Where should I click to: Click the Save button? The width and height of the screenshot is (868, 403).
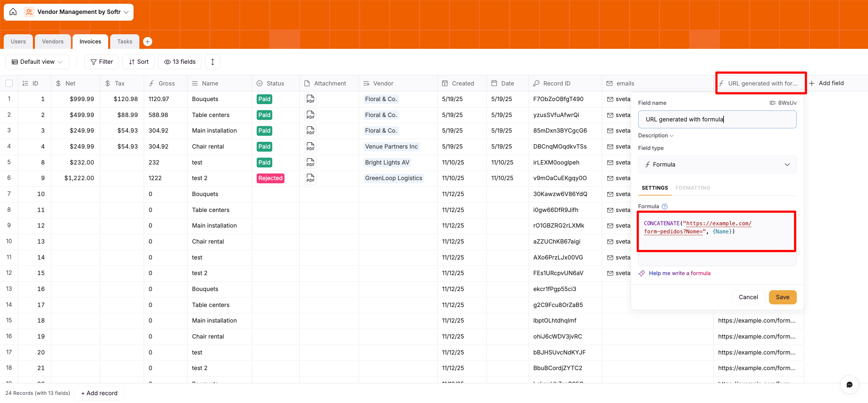782,297
